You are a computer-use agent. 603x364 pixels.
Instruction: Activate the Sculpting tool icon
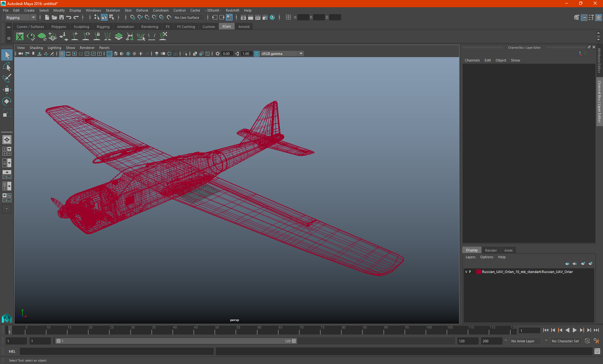82,27
